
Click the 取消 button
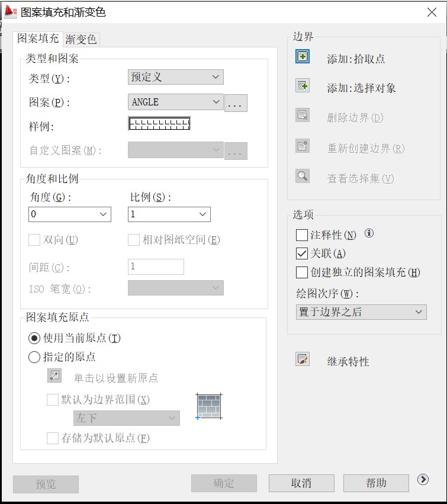(x=301, y=483)
